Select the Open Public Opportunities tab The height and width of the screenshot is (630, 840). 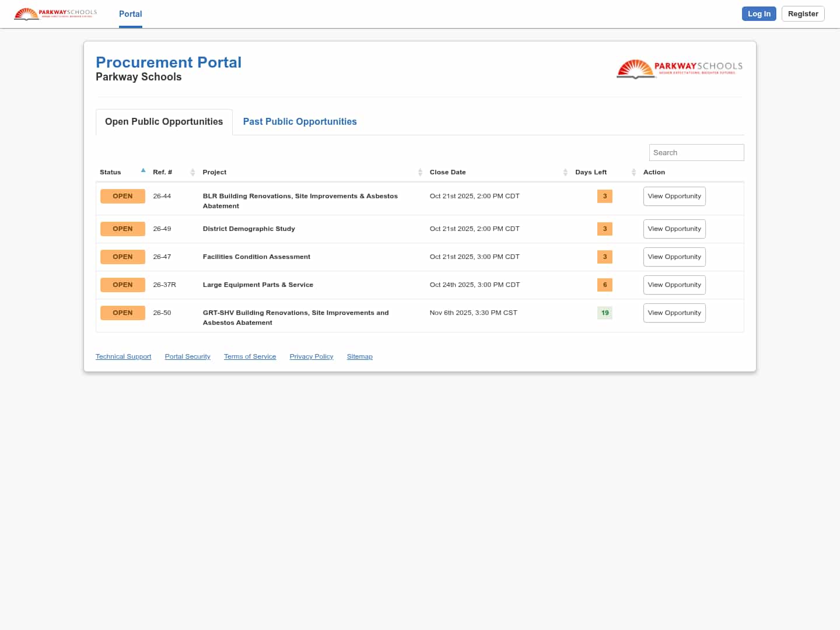[x=164, y=122]
